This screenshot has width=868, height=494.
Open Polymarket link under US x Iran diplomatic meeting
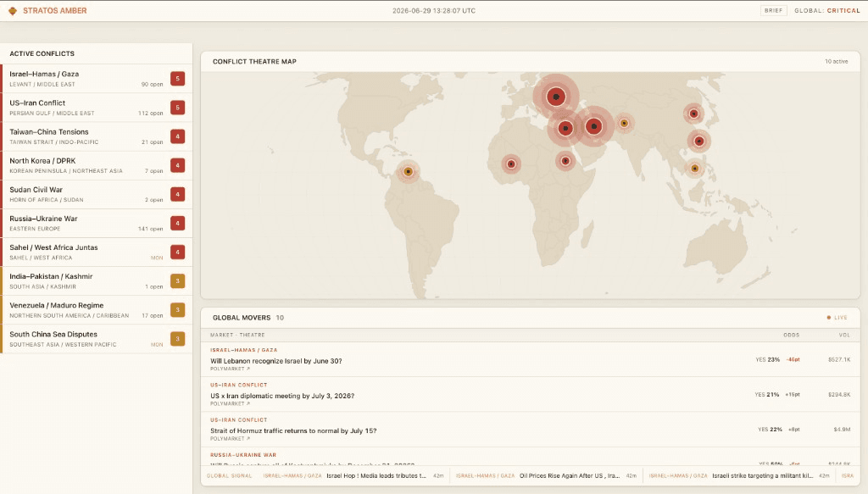(x=230, y=403)
